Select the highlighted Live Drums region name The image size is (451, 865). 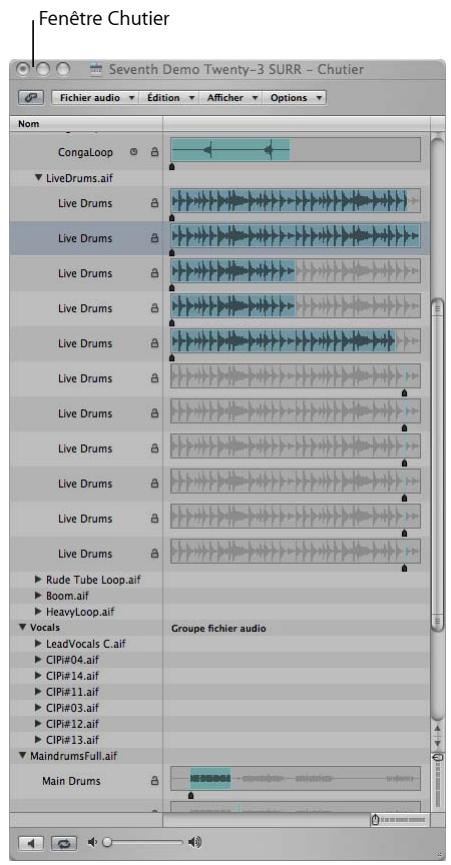click(85, 238)
